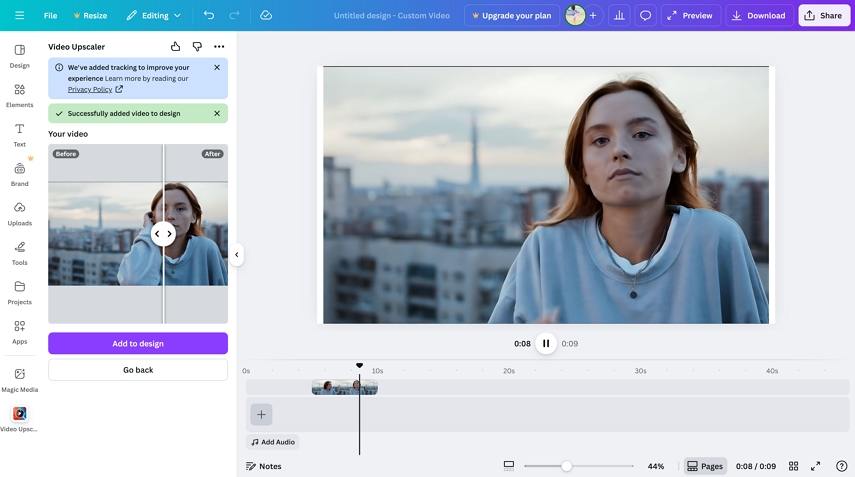This screenshot has width=855, height=477.
Task: Open the 44% zoom level menu
Action: pyautogui.click(x=656, y=466)
